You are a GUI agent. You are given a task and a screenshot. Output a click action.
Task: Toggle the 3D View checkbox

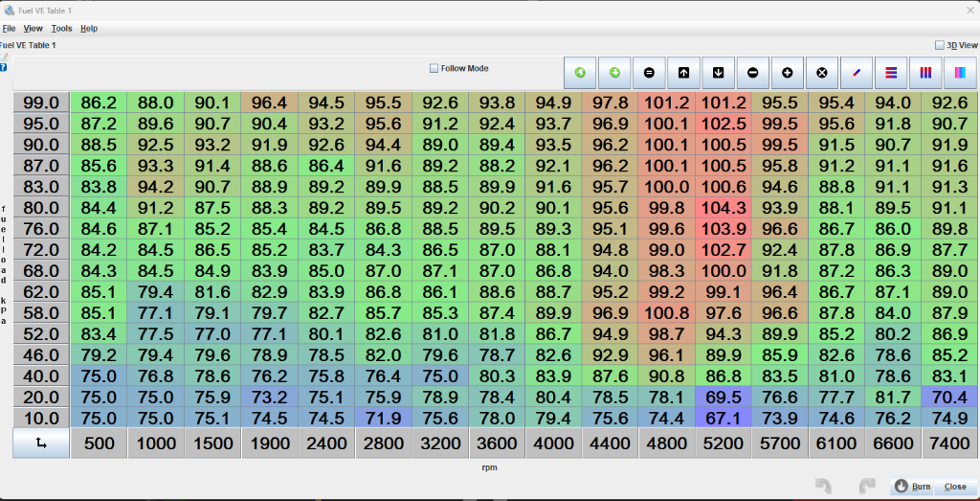(939, 45)
